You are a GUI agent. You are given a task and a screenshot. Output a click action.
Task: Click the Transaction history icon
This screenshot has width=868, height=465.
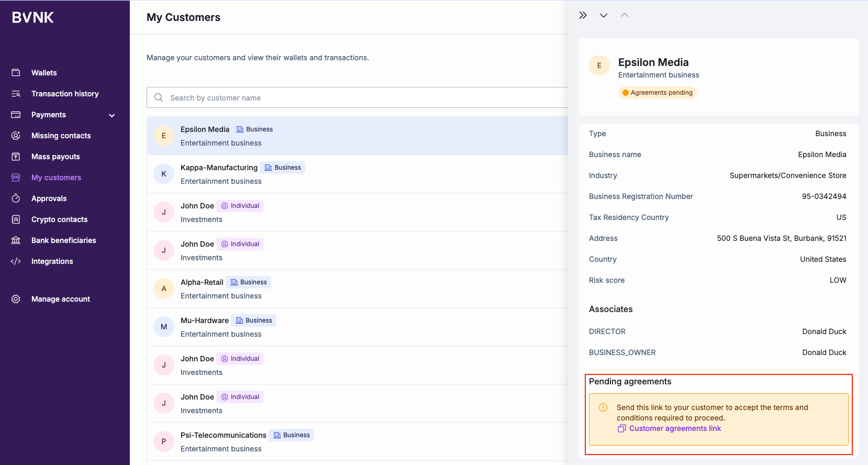[16, 94]
